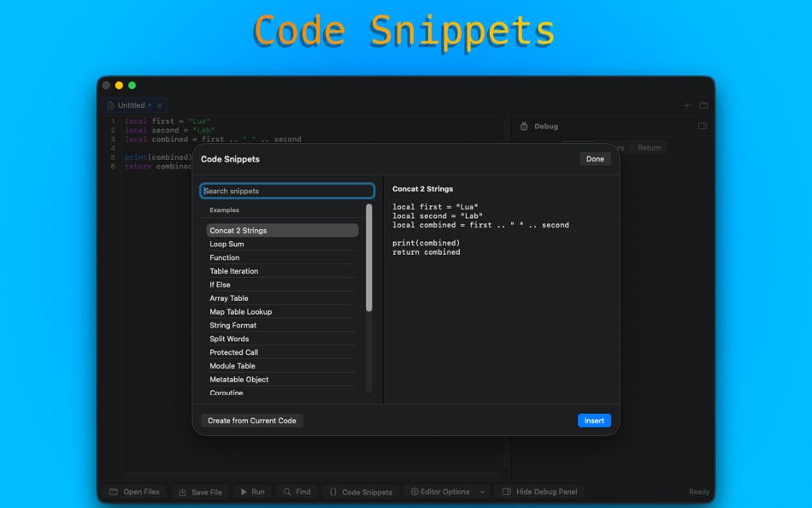812x508 pixels.
Task: Select the Split Words snippet
Action: 282,339
